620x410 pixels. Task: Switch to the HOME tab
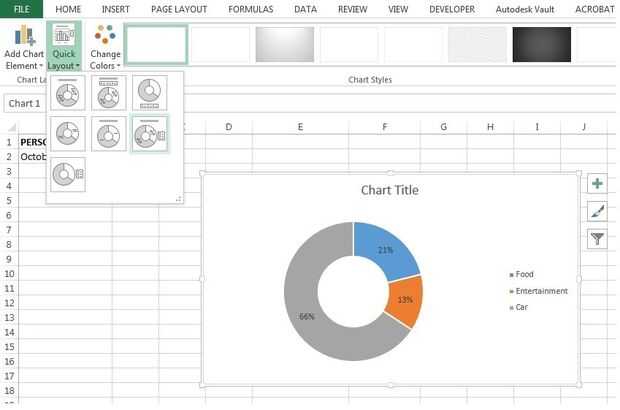tap(68, 9)
